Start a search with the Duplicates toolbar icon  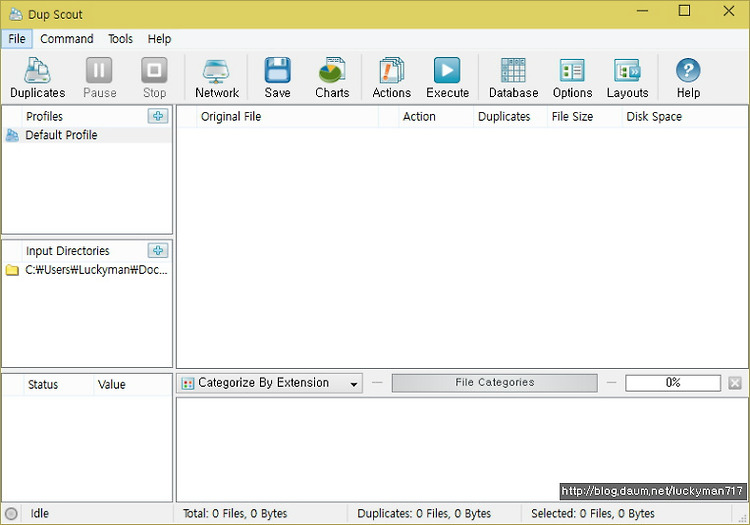click(x=37, y=77)
